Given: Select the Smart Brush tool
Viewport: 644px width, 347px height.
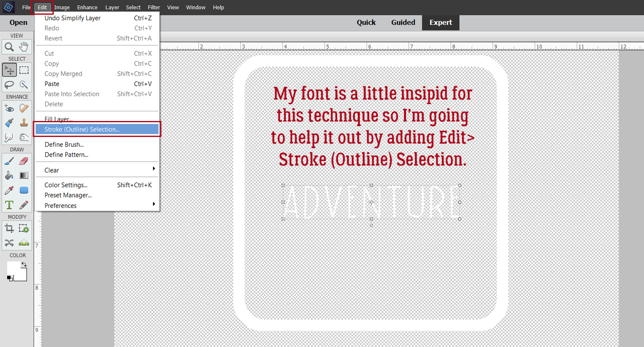Looking at the screenshot, I should click(x=9, y=123).
